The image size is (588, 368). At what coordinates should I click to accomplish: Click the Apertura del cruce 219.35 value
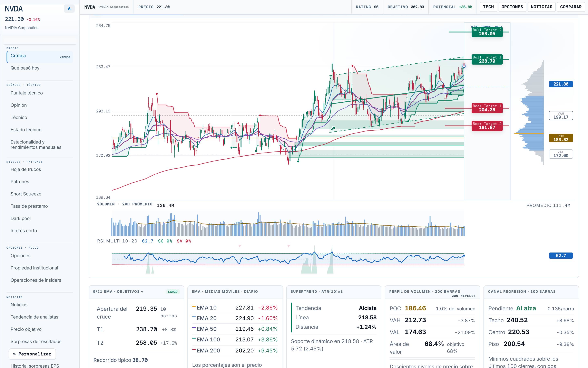tap(147, 309)
